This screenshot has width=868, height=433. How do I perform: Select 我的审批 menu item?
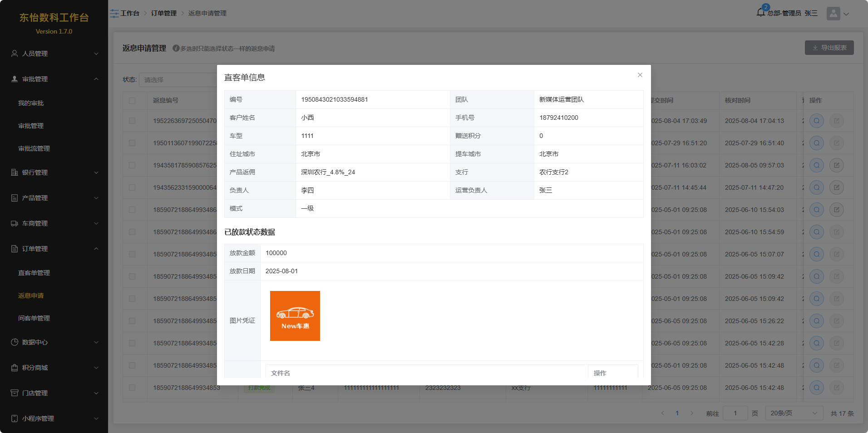pyautogui.click(x=31, y=103)
